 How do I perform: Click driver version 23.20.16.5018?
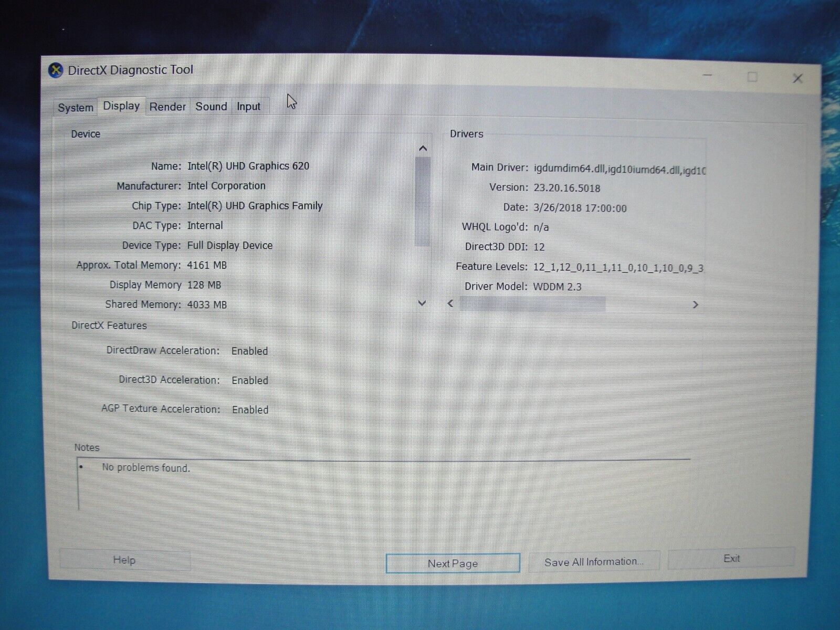566,188
